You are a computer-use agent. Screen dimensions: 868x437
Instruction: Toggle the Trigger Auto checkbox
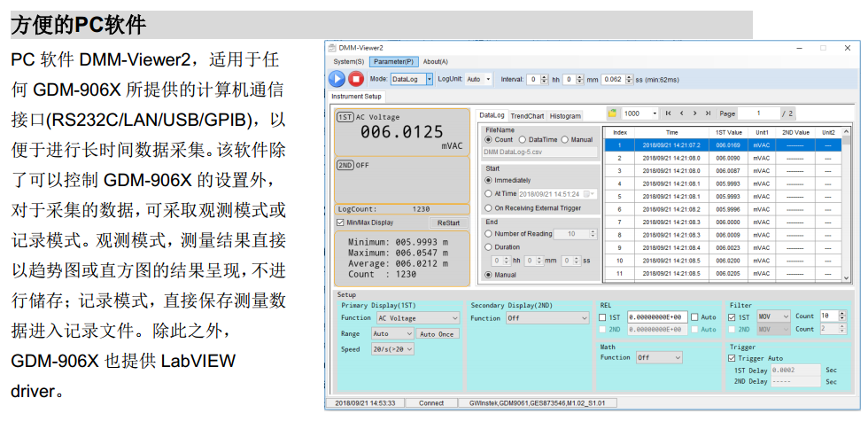(x=732, y=358)
